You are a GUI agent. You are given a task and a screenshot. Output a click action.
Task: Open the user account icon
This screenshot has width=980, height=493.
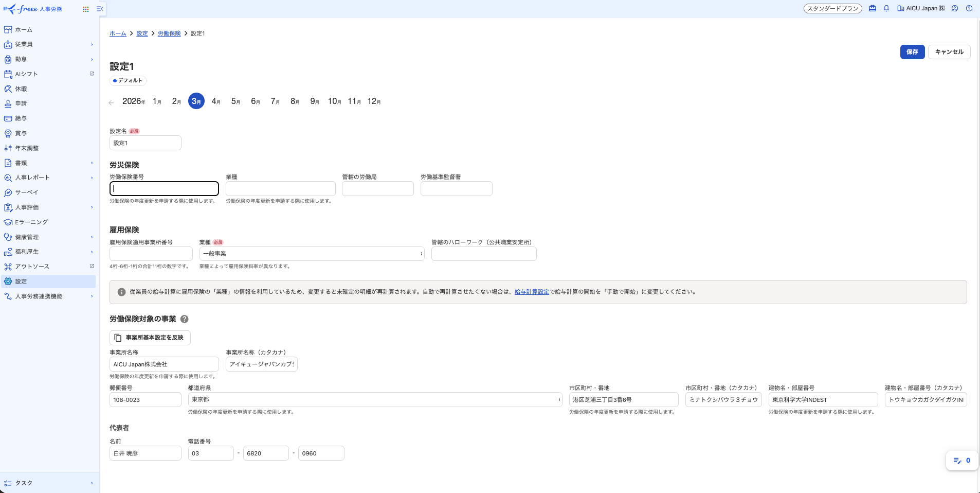pos(955,8)
